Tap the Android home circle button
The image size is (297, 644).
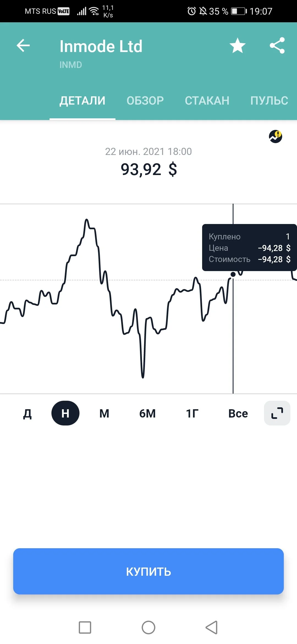tap(148, 627)
